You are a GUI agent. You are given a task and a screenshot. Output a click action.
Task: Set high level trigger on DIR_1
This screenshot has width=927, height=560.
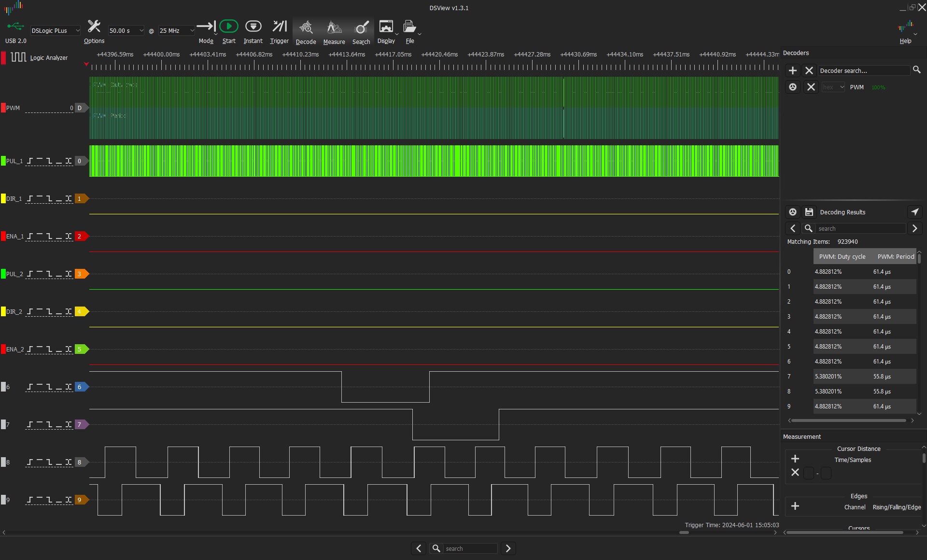click(x=40, y=198)
